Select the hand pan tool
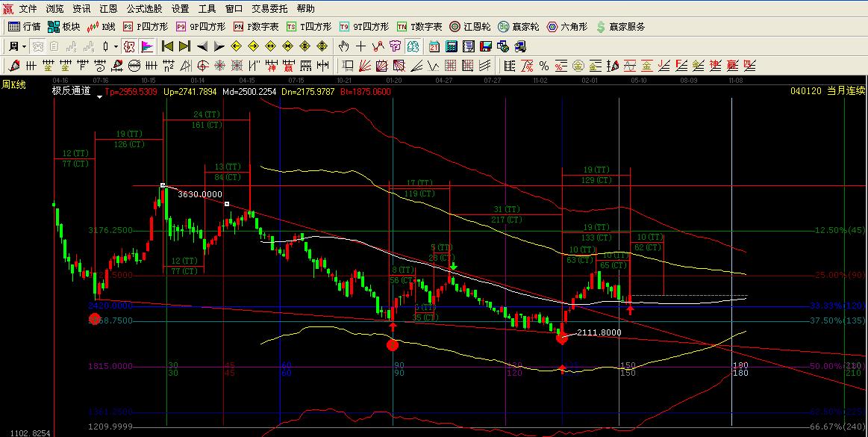Viewport: 868px width, 437px height. [x=344, y=46]
